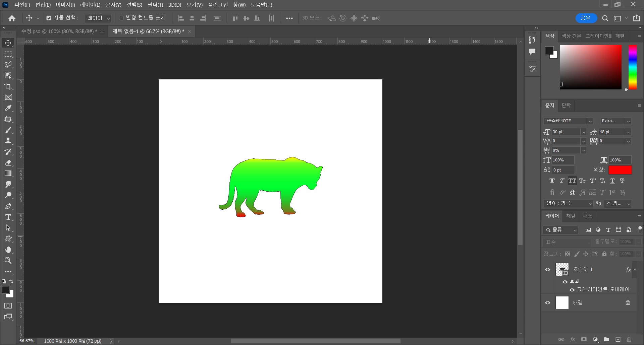644x345 pixels.
Task: Open the 영어: 영국 language dropdown
Action: point(568,203)
